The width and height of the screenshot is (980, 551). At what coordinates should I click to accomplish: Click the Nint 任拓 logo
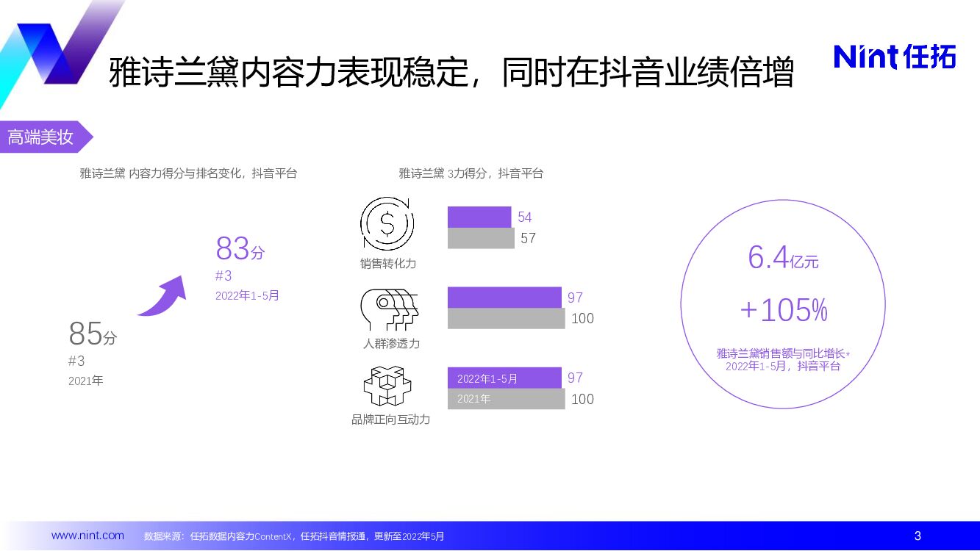tap(895, 57)
